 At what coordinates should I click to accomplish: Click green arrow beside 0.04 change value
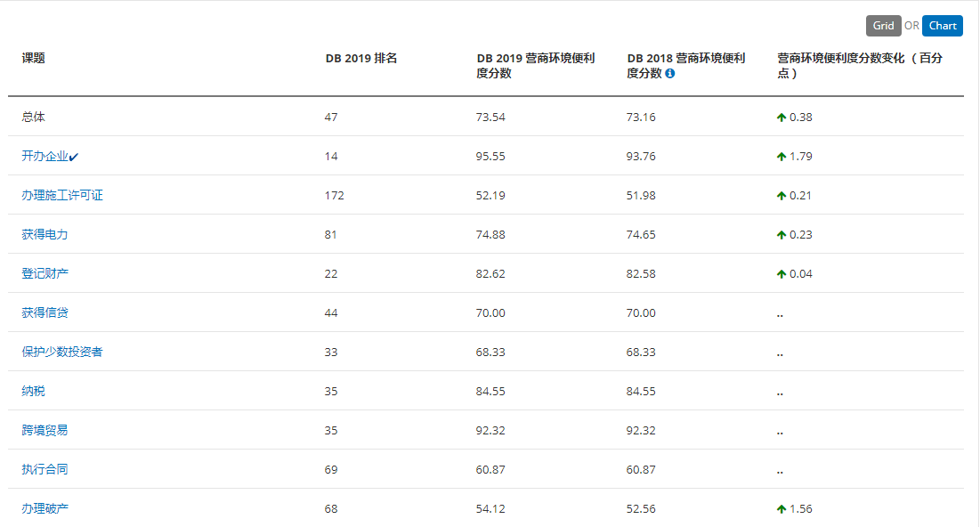[782, 274]
